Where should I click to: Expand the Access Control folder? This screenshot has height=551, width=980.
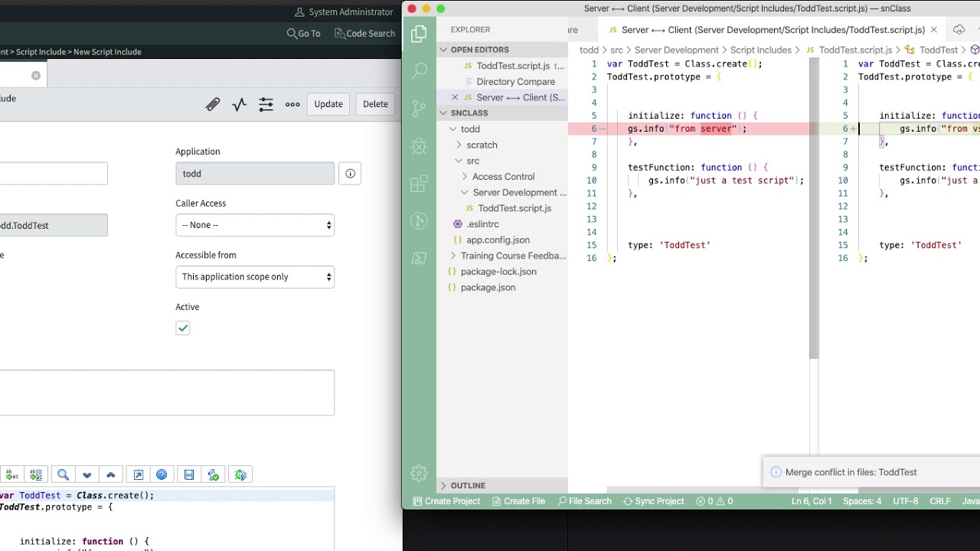(x=464, y=177)
